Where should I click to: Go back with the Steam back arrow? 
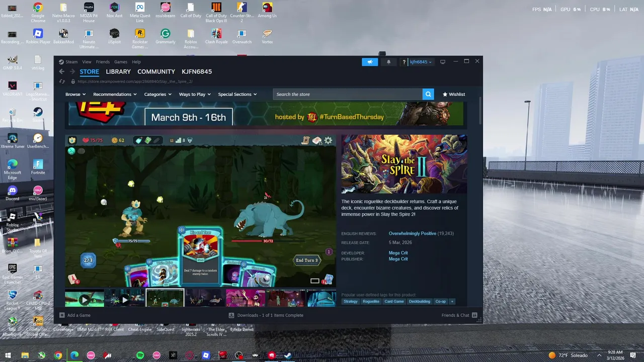click(62, 71)
